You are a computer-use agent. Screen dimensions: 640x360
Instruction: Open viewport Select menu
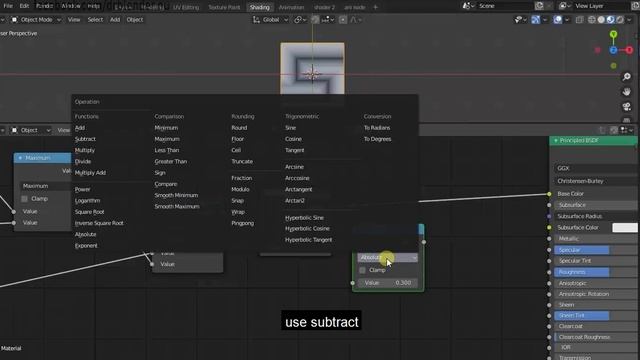click(95, 20)
